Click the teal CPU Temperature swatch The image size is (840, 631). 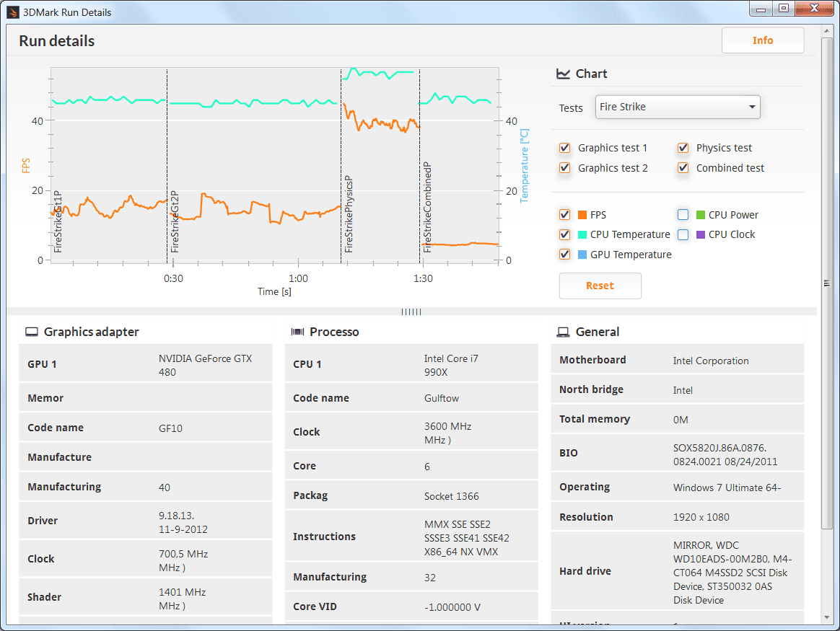[582, 235]
